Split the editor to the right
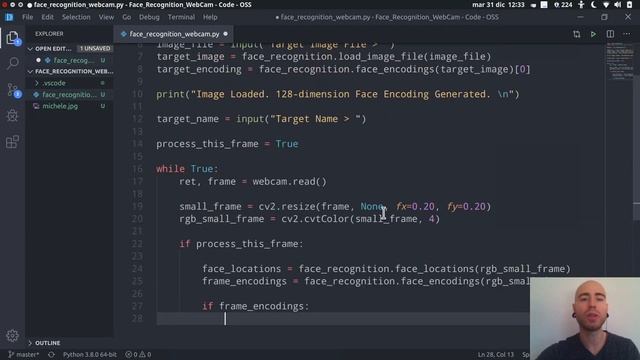Image resolution: width=640 pixels, height=360 pixels. 610,34
